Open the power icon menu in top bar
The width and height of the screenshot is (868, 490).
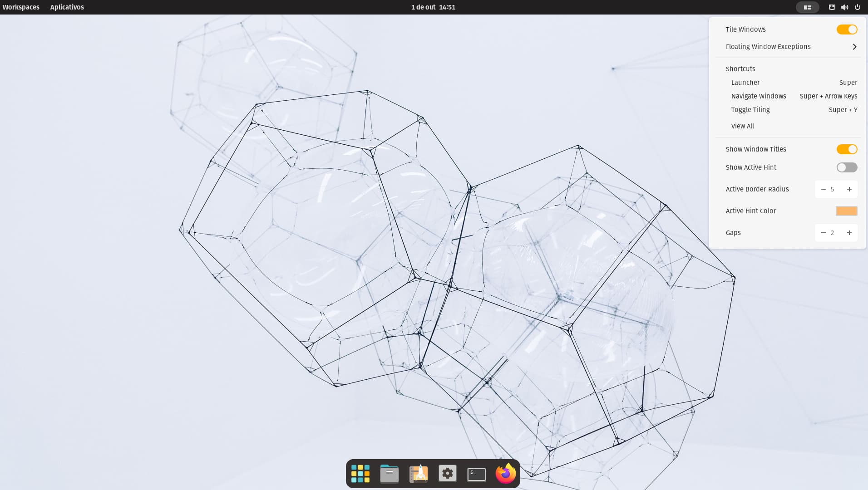coord(857,7)
